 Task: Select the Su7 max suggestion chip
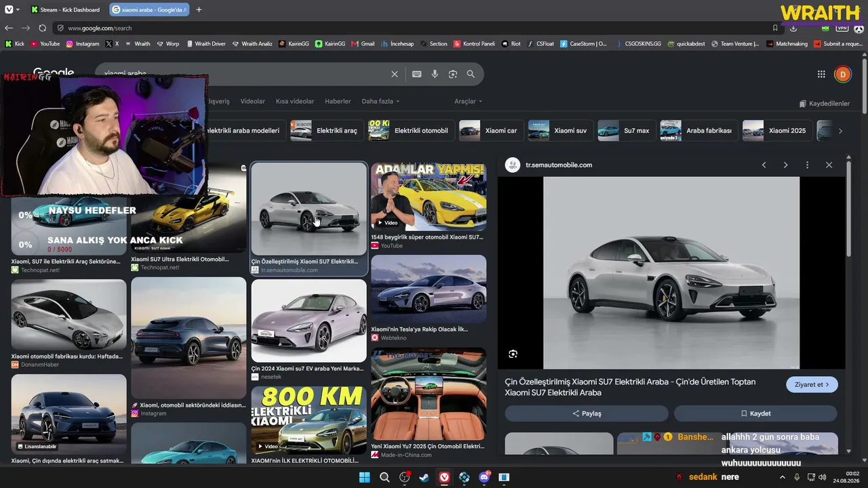pos(627,131)
